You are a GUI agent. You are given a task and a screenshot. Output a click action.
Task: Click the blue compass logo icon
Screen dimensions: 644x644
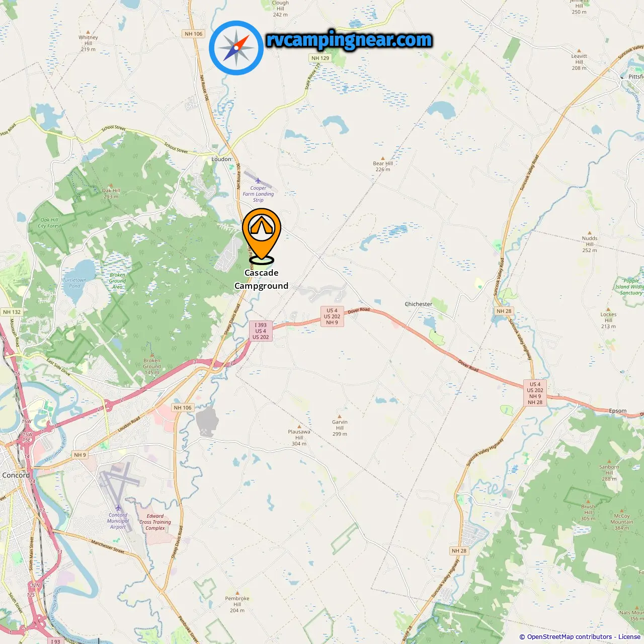tap(236, 48)
